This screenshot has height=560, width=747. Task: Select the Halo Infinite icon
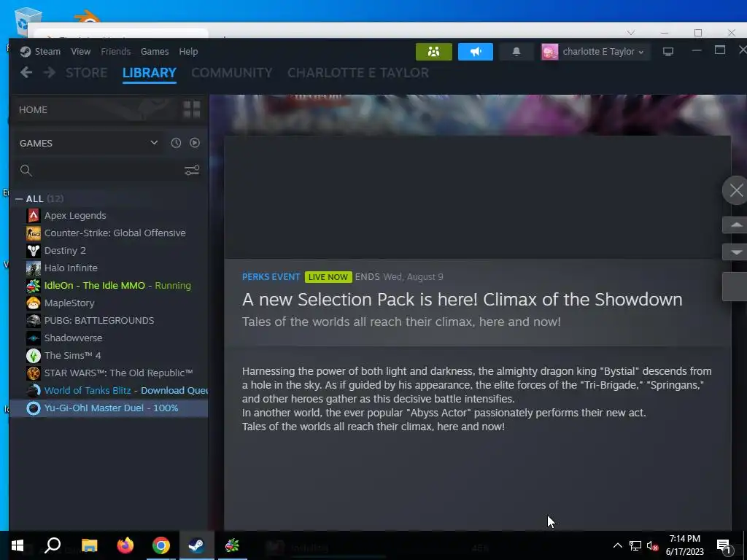(34, 268)
